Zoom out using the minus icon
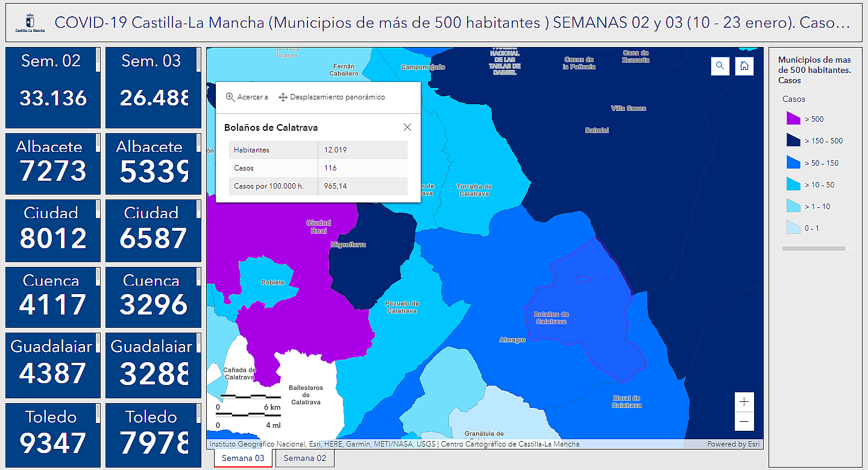Viewport: 868px width, 470px height. click(744, 422)
